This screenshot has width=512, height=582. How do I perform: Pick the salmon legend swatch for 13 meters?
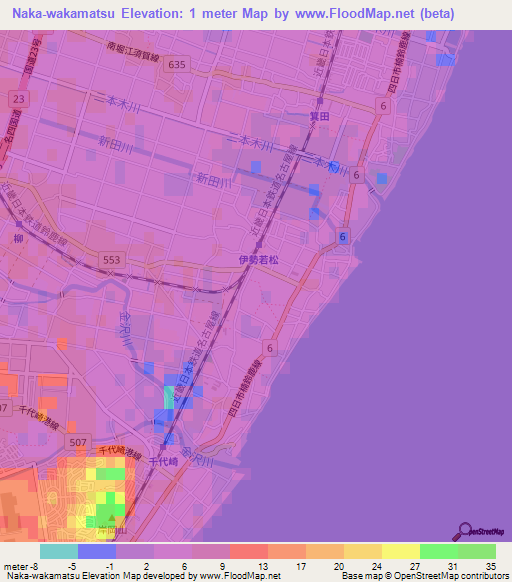tap(287, 551)
